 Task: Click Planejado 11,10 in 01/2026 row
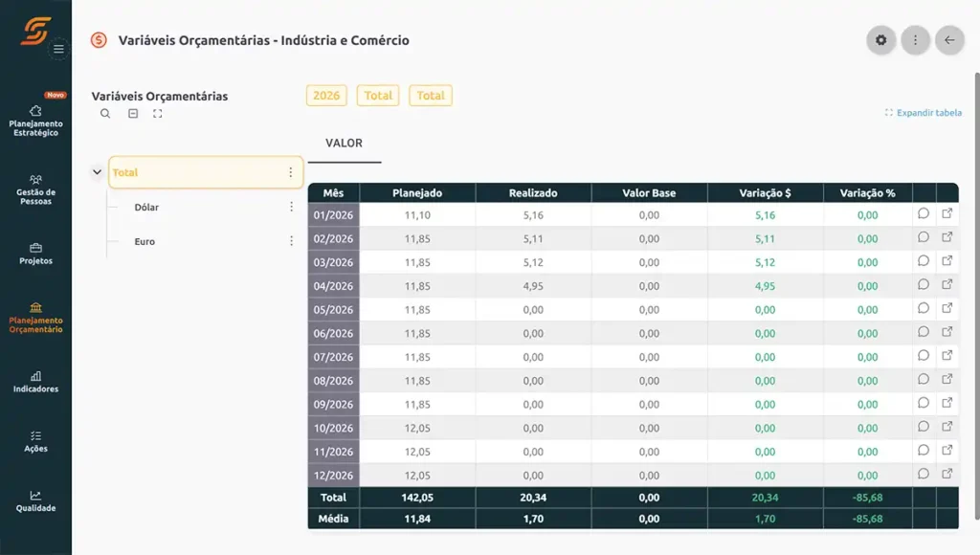417,215
